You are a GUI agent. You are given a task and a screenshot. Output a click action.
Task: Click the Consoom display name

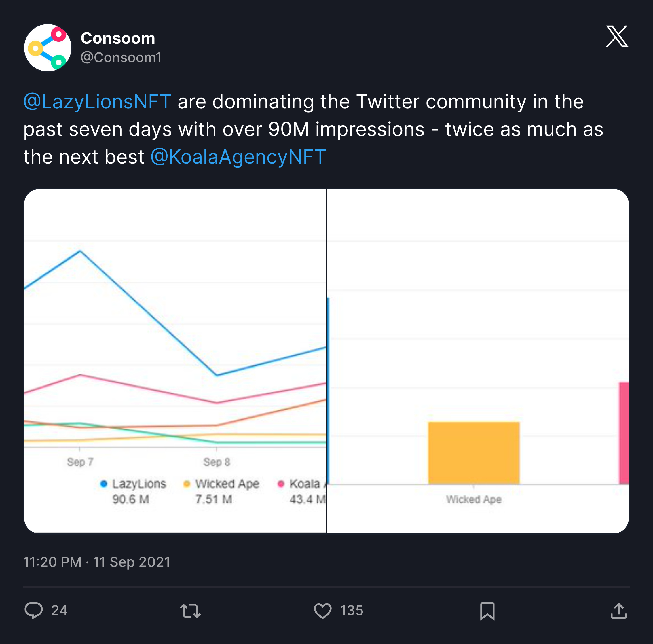[x=118, y=38]
